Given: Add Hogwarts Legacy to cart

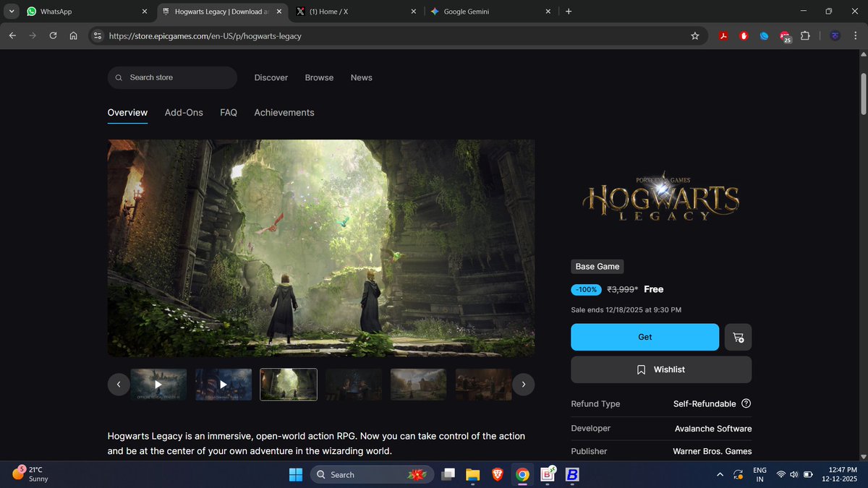Looking at the screenshot, I should click(738, 337).
